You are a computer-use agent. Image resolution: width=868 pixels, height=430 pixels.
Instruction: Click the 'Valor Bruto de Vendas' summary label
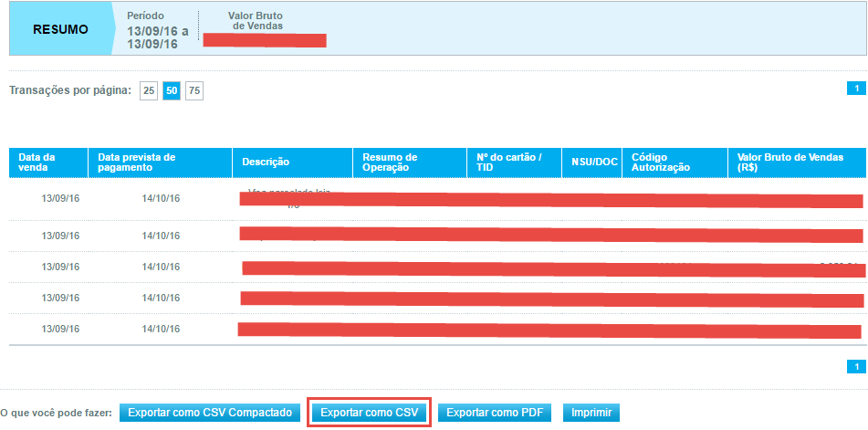256,21
